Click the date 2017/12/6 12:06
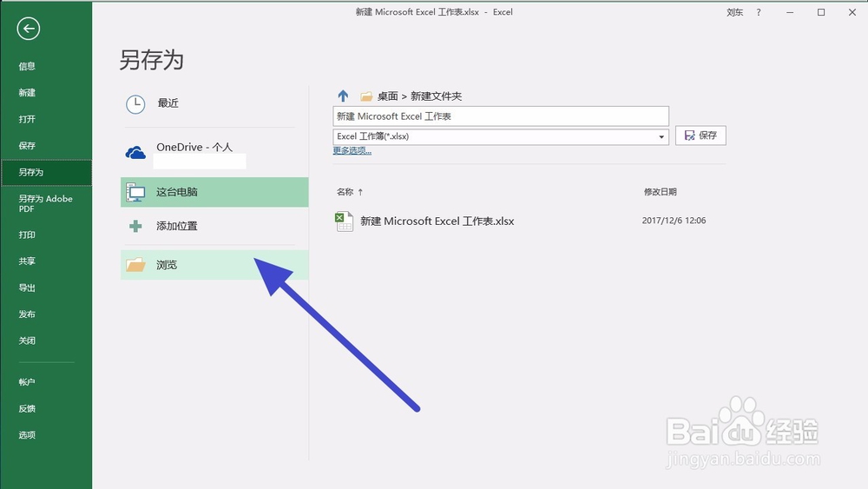Screen dimensions: 868x489 coord(674,221)
